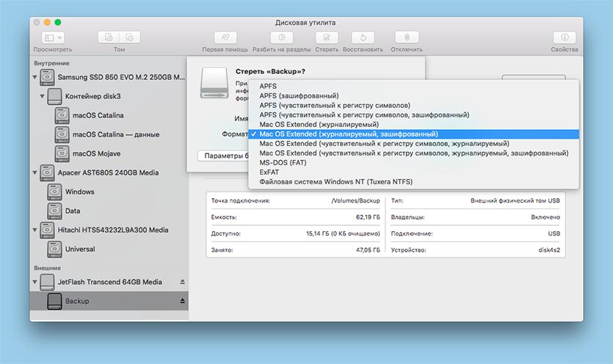
Task: Collapse the Apacer AST680S disclosure triangle
Action: (x=35, y=173)
